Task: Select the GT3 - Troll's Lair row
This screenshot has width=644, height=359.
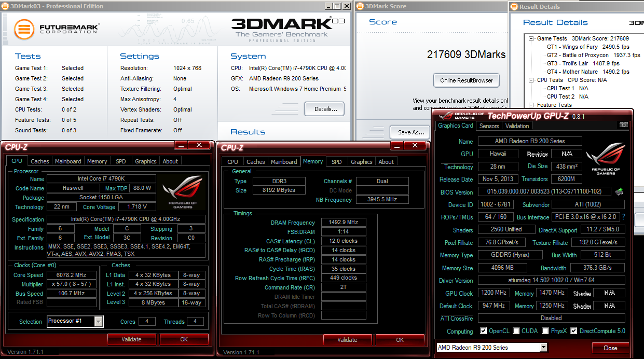Action: pos(583,63)
